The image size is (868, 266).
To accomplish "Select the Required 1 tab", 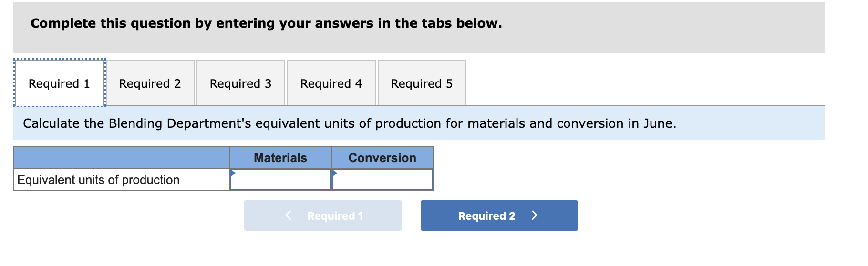I will (60, 83).
